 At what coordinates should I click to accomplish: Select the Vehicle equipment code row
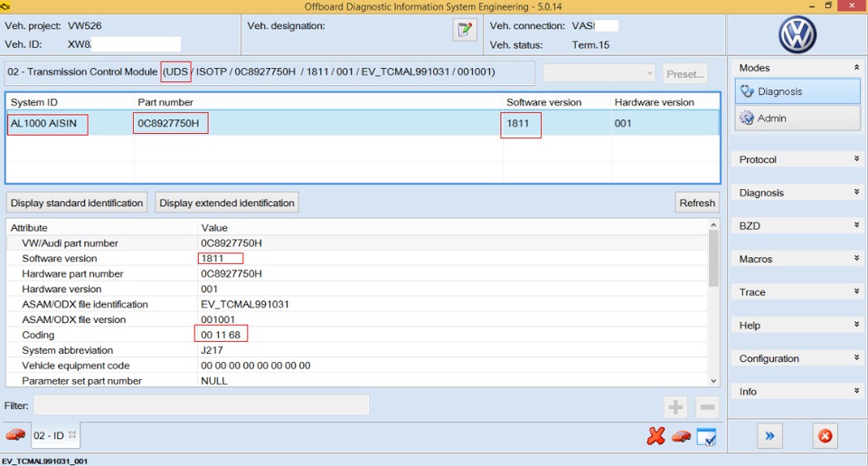[357, 366]
